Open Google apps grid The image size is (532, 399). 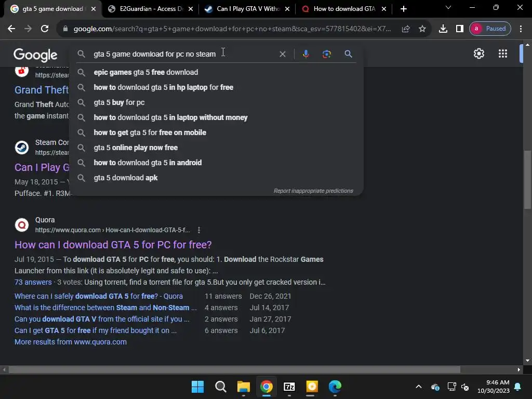pyautogui.click(x=502, y=54)
